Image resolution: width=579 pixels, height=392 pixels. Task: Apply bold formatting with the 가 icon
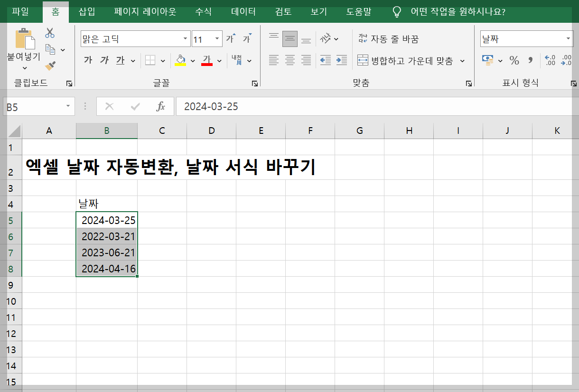click(88, 60)
